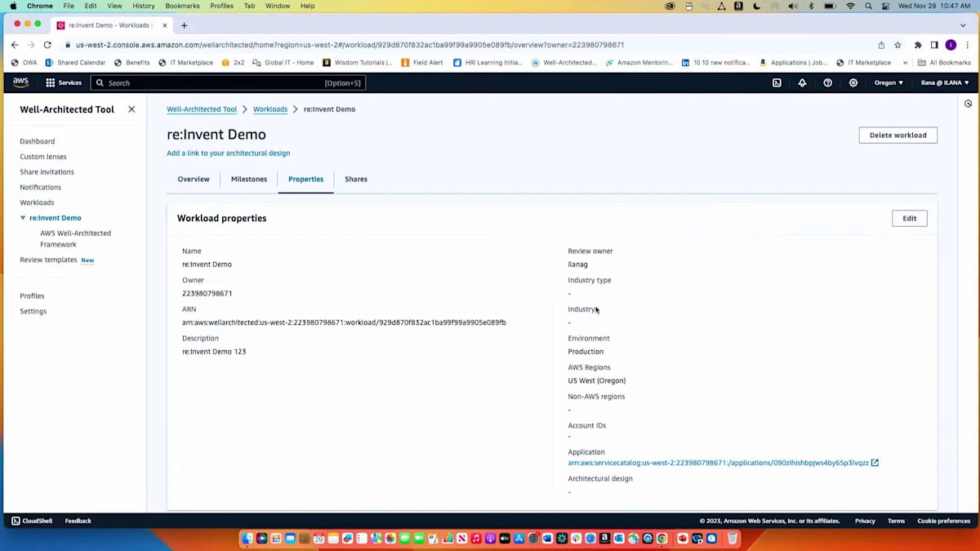This screenshot has width=980, height=551.
Task: Switch to the Overview tab
Action: [x=194, y=179]
